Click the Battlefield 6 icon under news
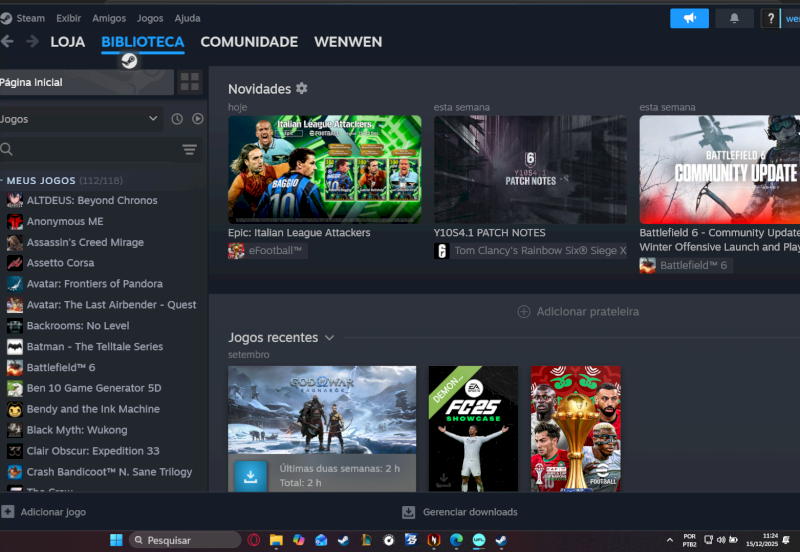The image size is (800, 552). pyautogui.click(x=647, y=265)
